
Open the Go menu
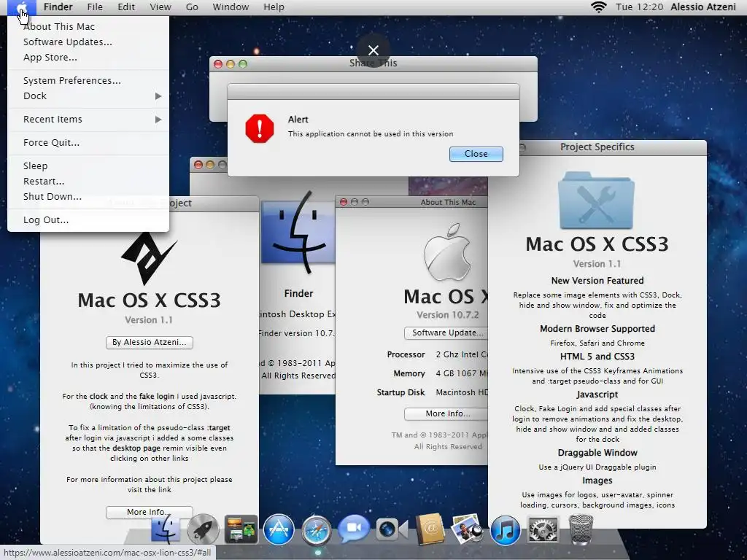pos(192,7)
